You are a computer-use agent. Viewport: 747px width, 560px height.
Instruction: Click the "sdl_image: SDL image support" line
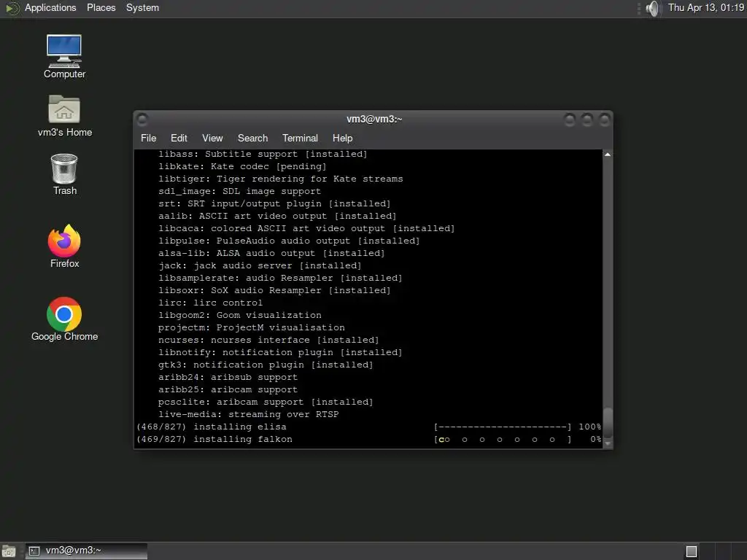coord(239,191)
